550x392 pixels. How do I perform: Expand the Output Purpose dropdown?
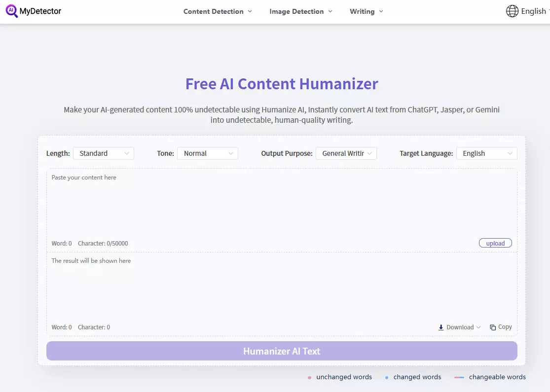coord(346,153)
